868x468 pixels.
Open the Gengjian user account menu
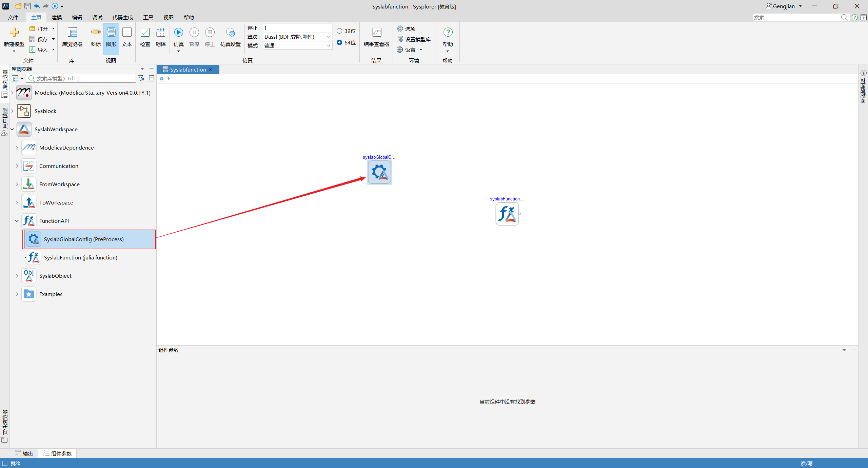784,6
